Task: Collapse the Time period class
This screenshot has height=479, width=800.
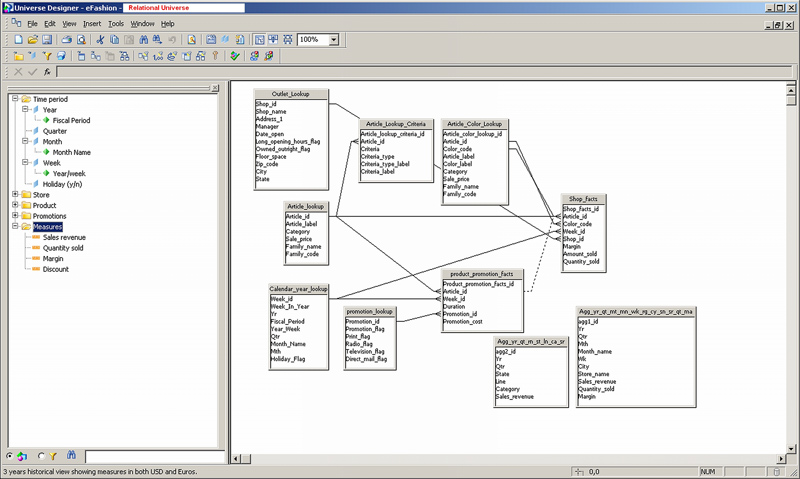Action: click(x=15, y=98)
